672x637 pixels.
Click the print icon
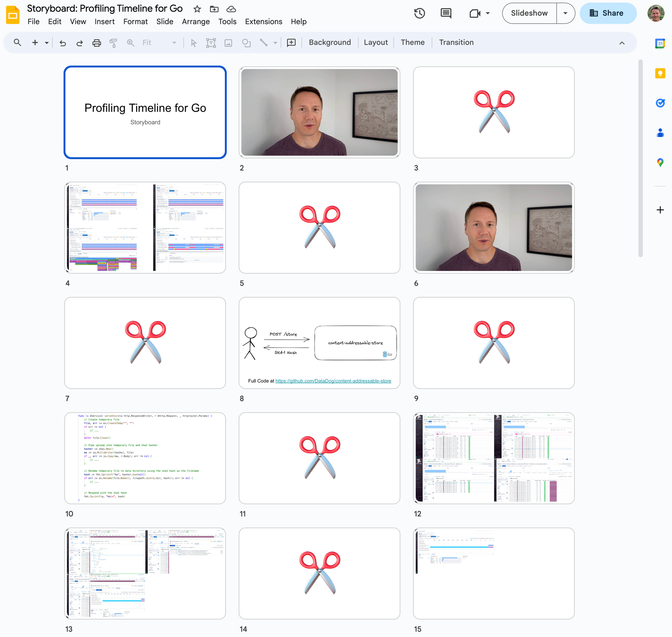point(96,43)
